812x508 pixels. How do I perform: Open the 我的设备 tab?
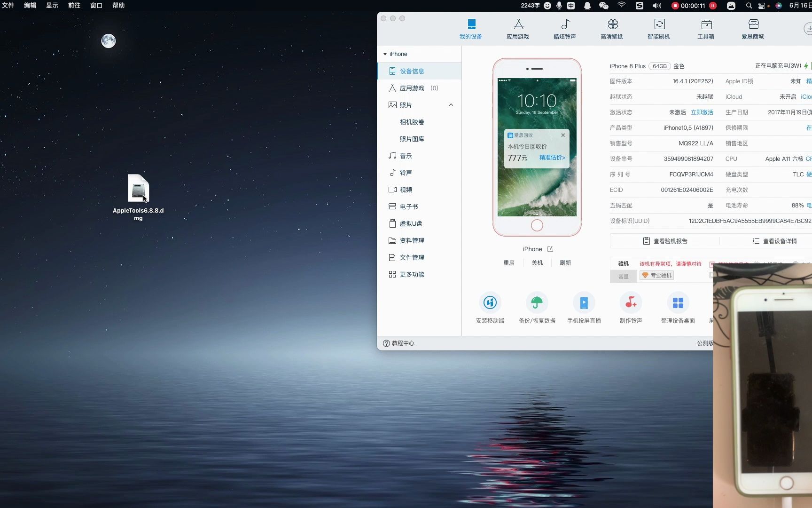(471, 29)
